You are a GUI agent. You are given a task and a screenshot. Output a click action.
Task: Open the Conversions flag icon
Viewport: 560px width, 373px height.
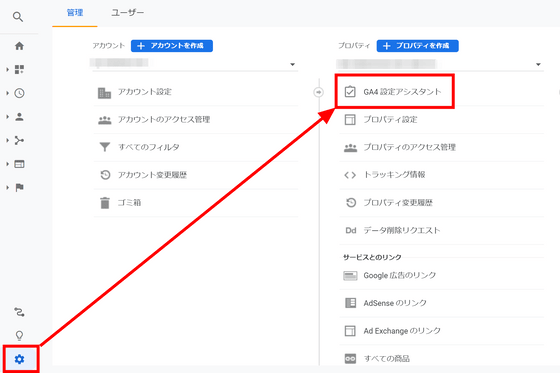[19, 188]
